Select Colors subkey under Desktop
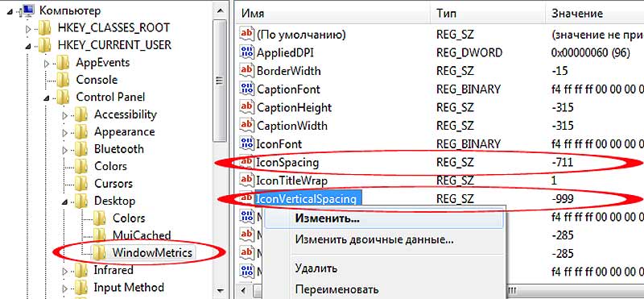Image resolution: width=644 pixels, height=299 pixels. coord(129,218)
